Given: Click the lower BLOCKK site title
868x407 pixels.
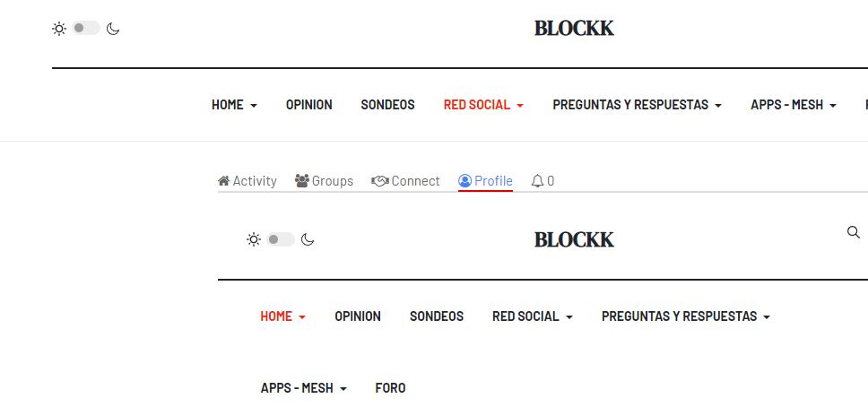Looking at the screenshot, I should coord(574,239).
